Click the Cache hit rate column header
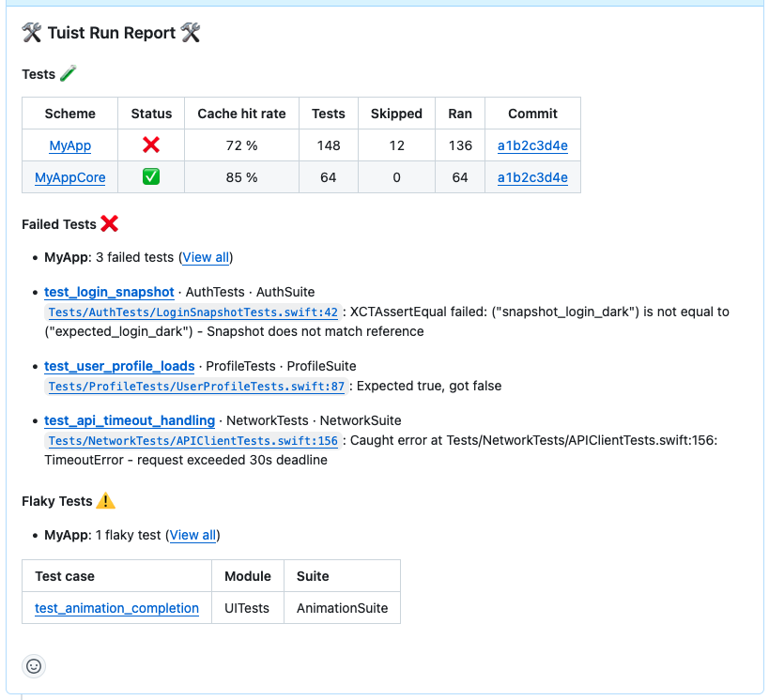Screen dimensions: 769x700 pyautogui.click(x=241, y=114)
